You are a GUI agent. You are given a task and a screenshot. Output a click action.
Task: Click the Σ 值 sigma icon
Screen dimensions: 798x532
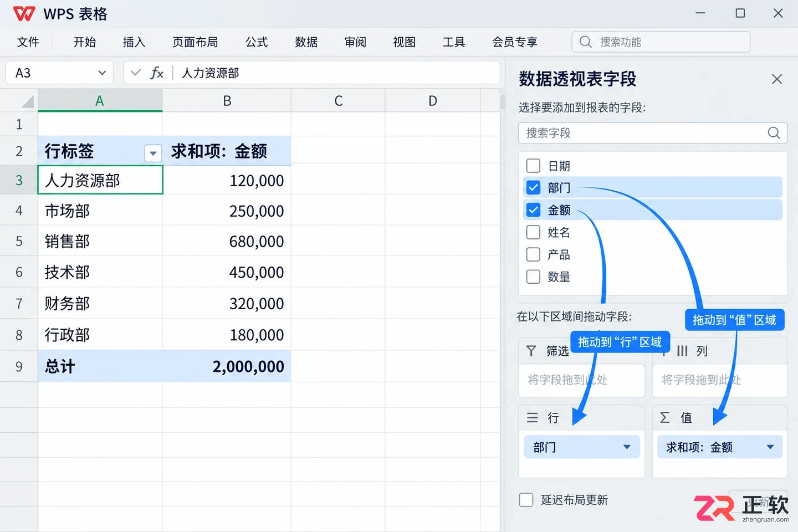tap(665, 418)
